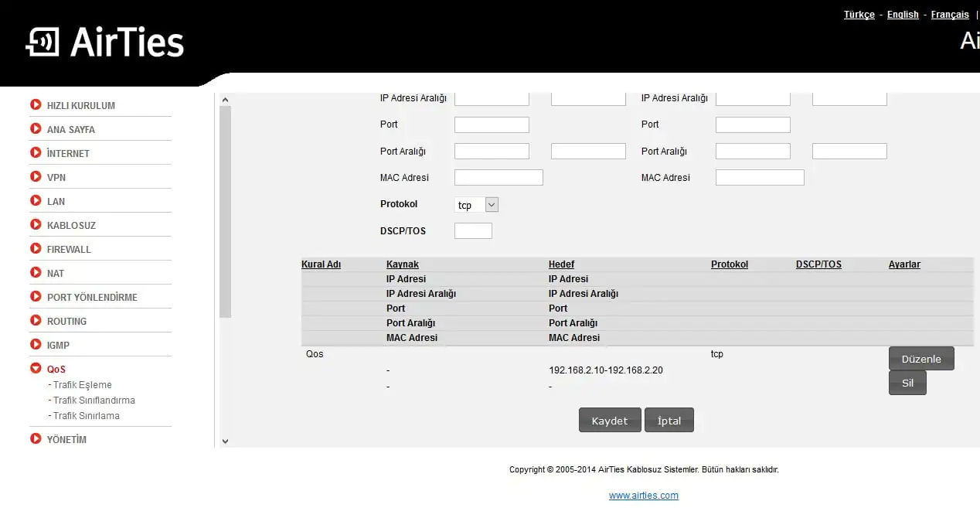The width and height of the screenshot is (980, 508).
Task: Switch language to English
Action: point(902,15)
